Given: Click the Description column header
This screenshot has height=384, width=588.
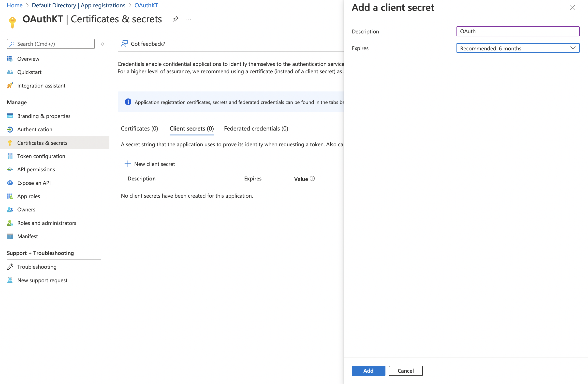Looking at the screenshot, I should tap(142, 178).
